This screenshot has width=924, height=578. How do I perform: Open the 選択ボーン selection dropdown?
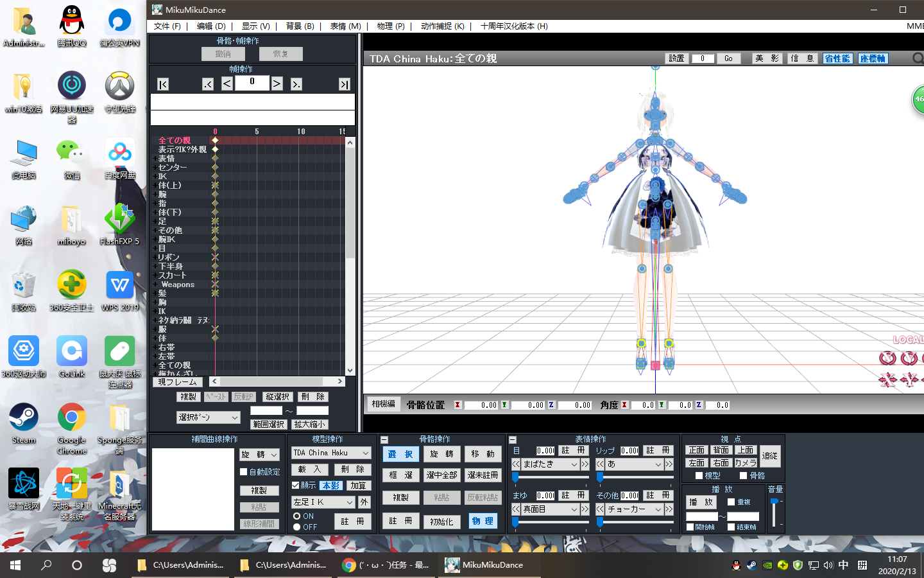tap(209, 417)
